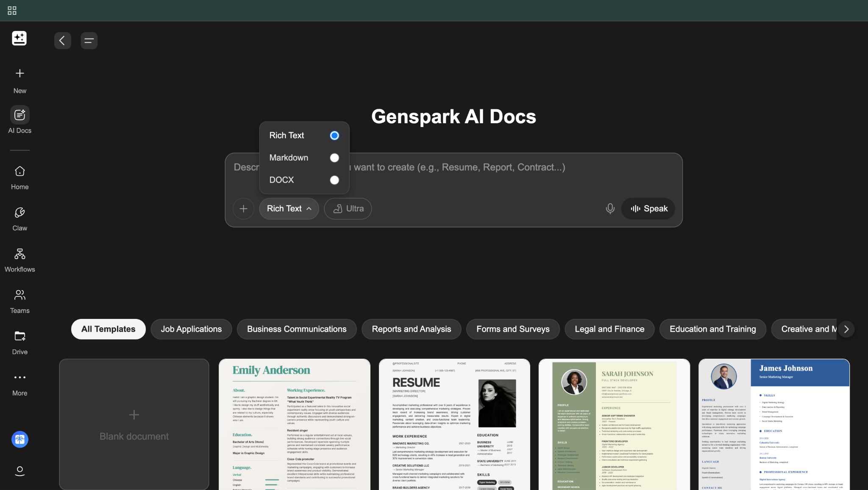Select the Reports and Analysis tab
Viewport: 868px width, 490px height.
pyautogui.click(x=411, y=329)
